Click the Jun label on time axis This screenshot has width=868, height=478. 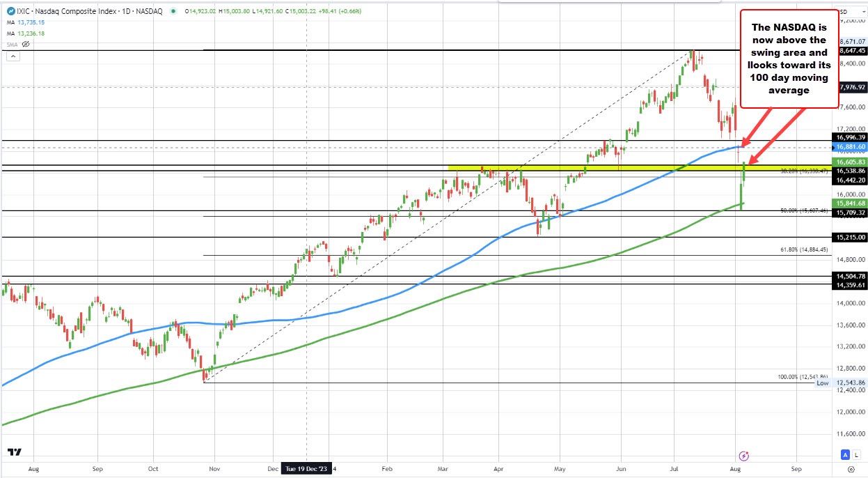tap(622, 469)
